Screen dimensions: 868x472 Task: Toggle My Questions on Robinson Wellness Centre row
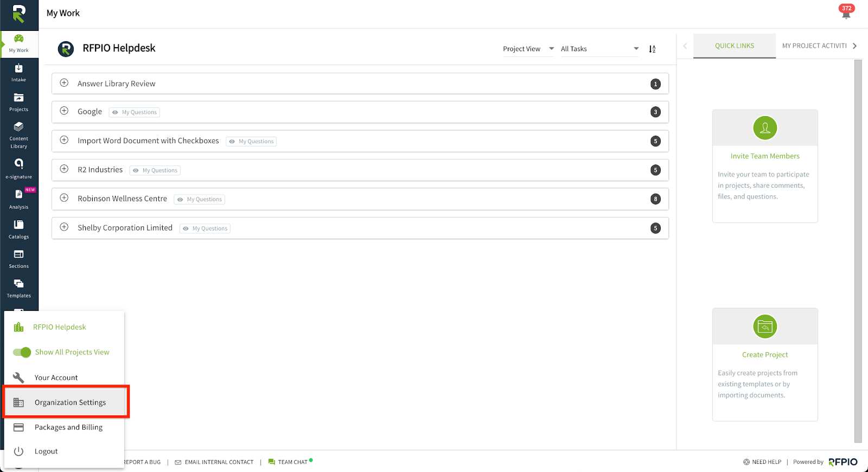click(x=199, y=200)
